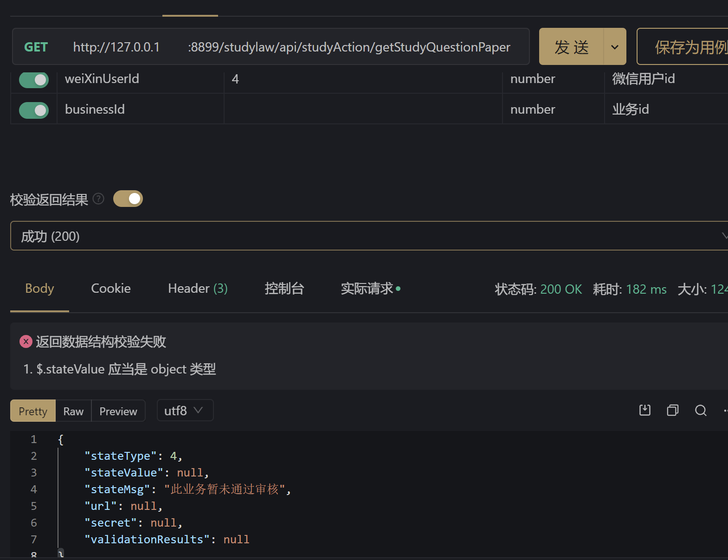Screen dimensions: 728x560
Task: Click the 微信用户id description cell
Action: (x=666, y=79)
